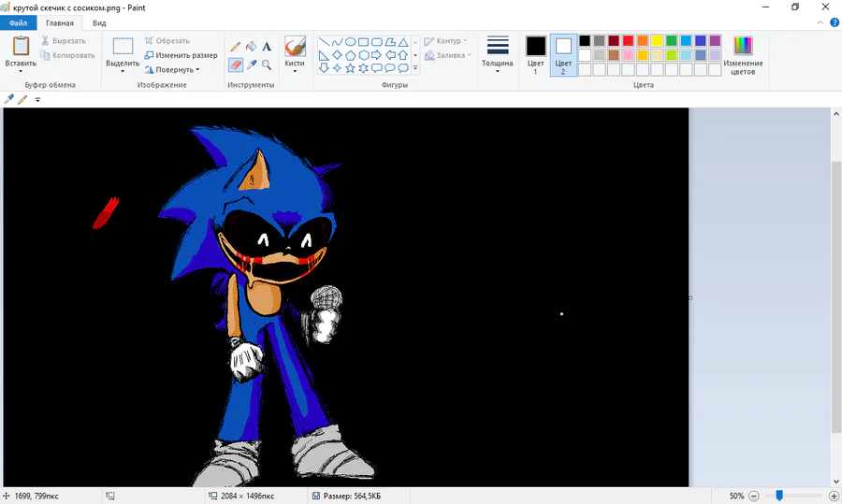Image resolution: width=842 pixels, height=504 pixels.
Task: Open the Paint help icon
Action: tap(835, 22)
